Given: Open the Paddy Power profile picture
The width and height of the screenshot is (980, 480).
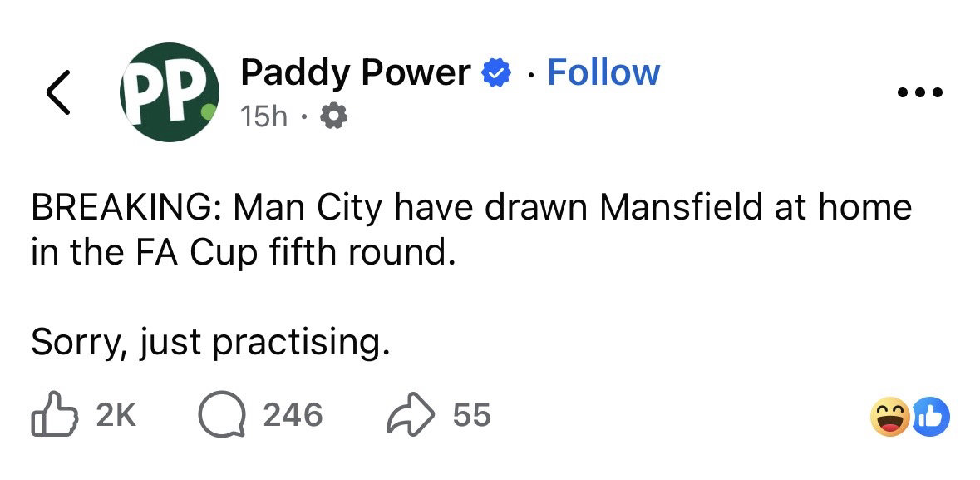Looking at the screenshot, I should coord(170,92).
